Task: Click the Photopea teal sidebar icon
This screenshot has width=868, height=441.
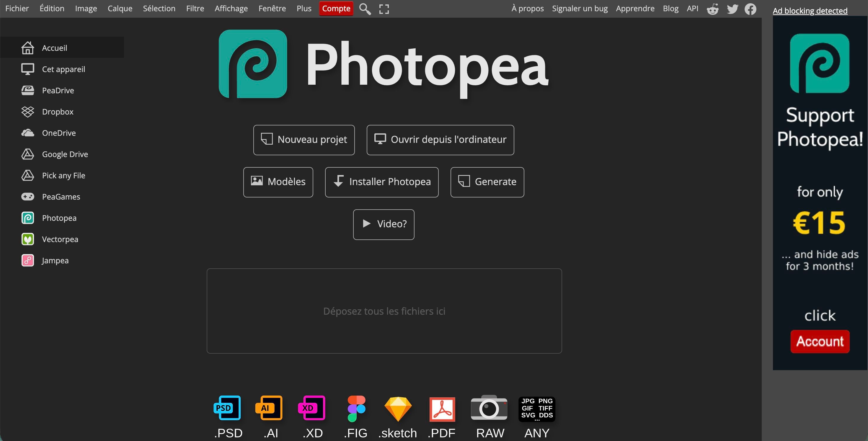Action: point(28,218)
